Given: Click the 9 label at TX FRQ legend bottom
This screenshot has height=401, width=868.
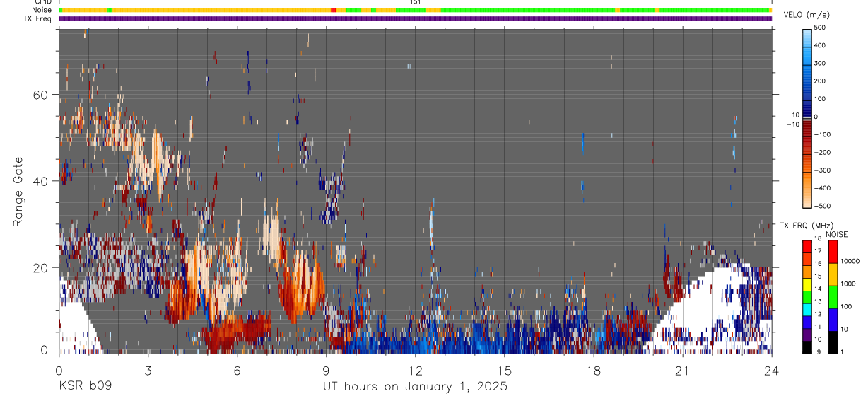Looking at the screenshot, I should pyautogui.click(x=818, y=352).
